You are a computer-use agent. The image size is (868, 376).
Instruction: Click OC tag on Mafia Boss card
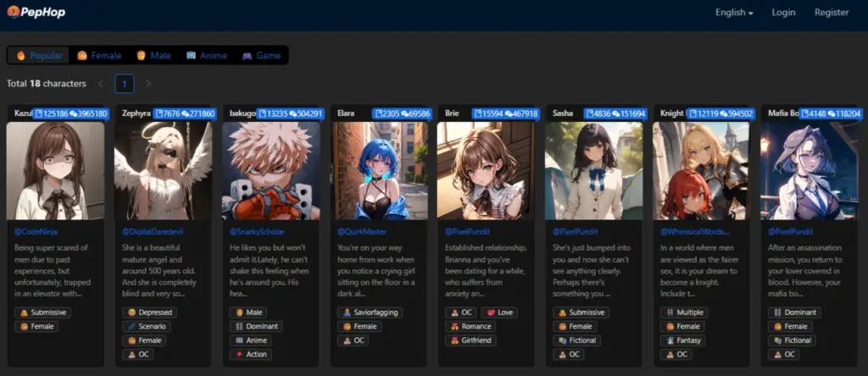(x=784, y=355)
